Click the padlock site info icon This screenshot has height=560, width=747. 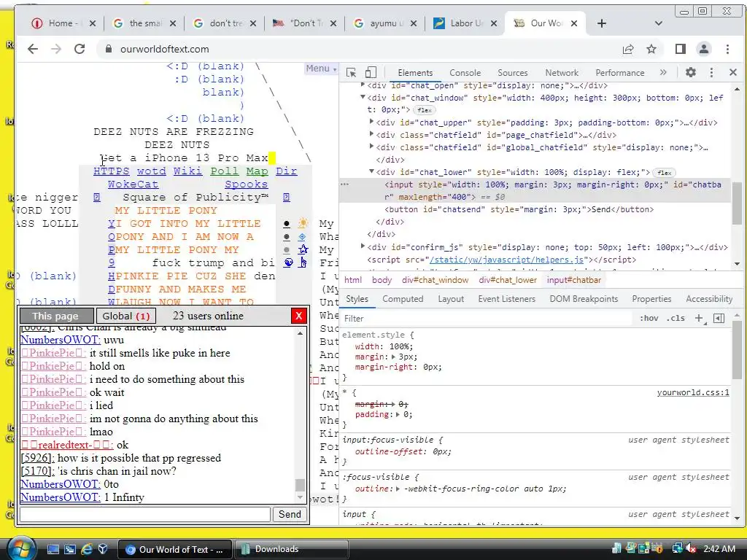pyautogui.click(x=109, y=49)
